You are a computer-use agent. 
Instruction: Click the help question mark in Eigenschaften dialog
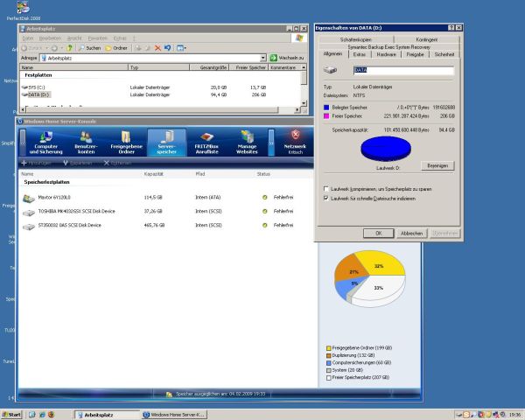pos(451,28)
